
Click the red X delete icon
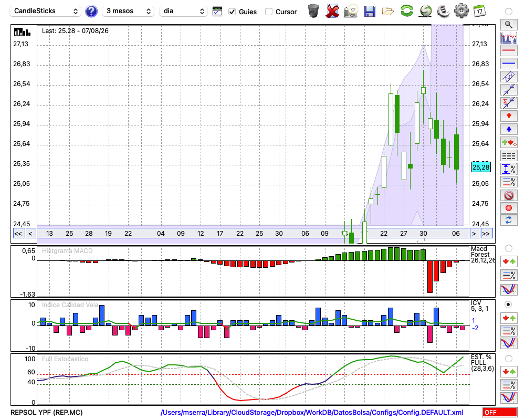332,11
